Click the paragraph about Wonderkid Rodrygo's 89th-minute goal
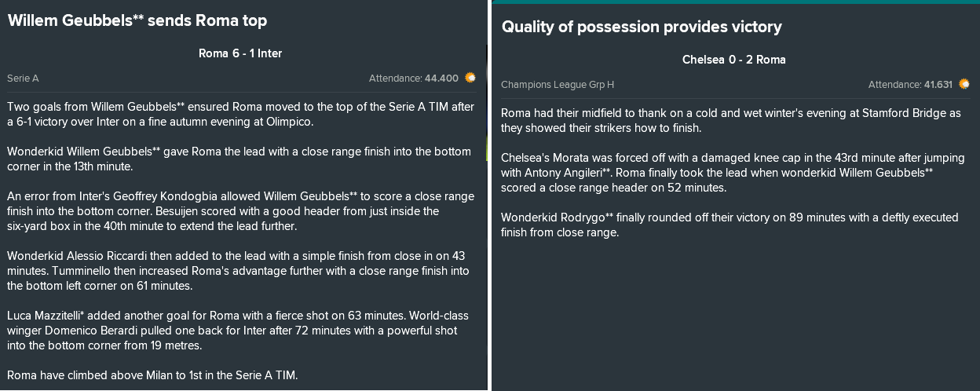 pos(730,225)
